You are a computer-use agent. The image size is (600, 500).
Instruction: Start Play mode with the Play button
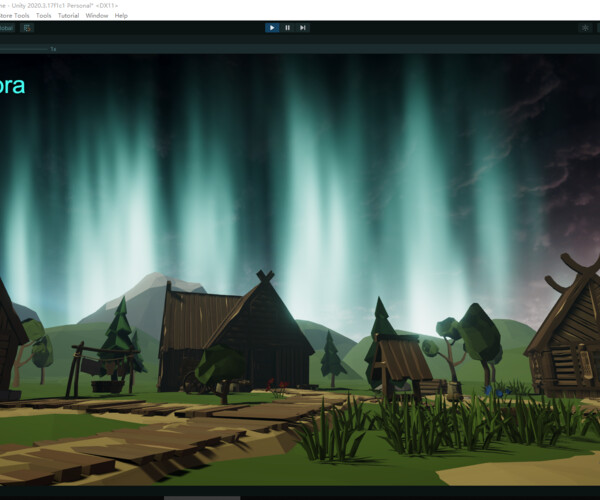click(x=272, y=28)
